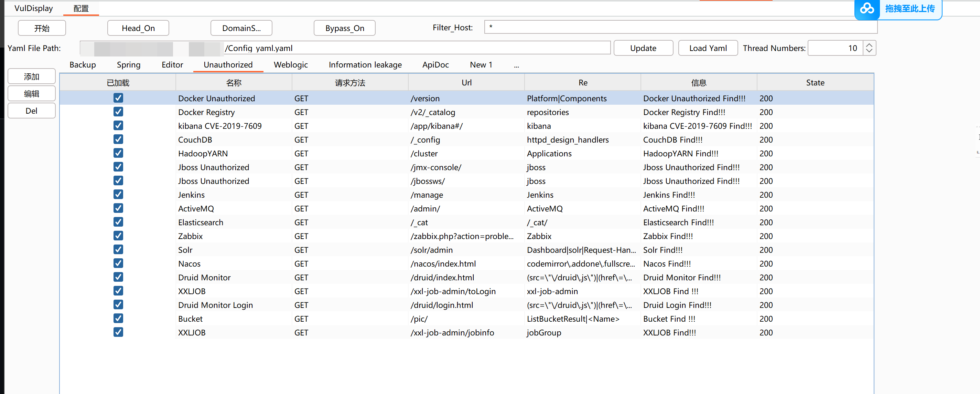980x394 pixels.
Task: Increase Thread Numbers with up arrow
Action: (869, 45)
